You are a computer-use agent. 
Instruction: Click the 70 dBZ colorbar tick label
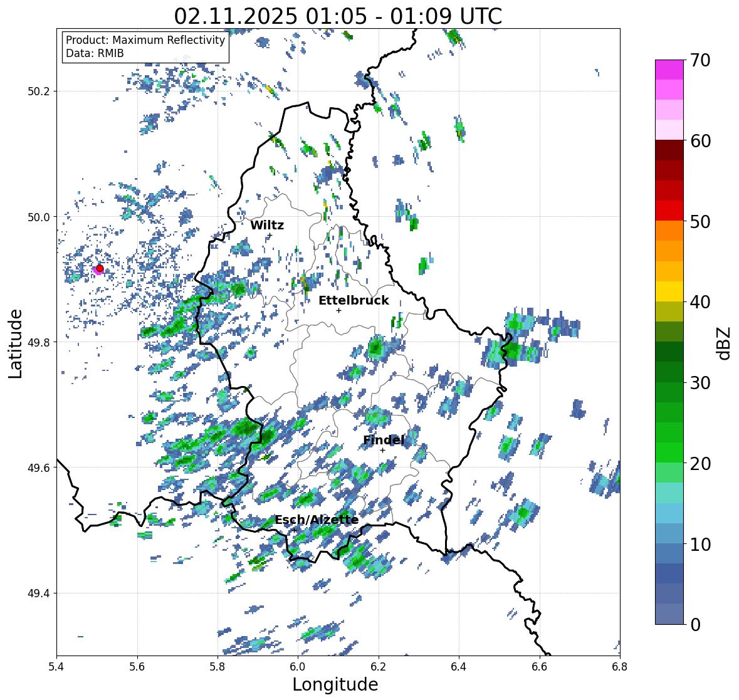pos(700,60)
